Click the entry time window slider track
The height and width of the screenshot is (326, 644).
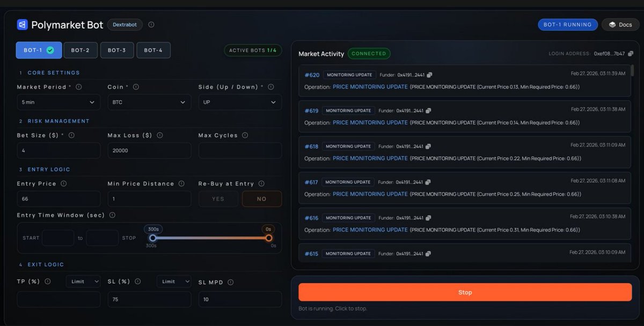pyautogui.click(x=210, y=238)
